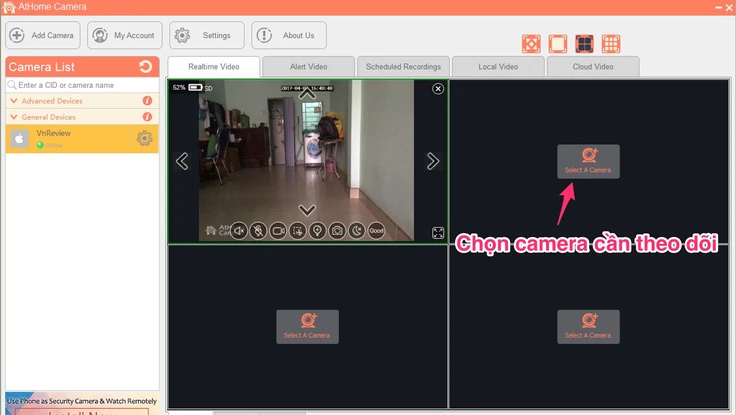Viewport: 736px width, 415px height.
Task: Click the location pin icon
Action: [318, 231]
